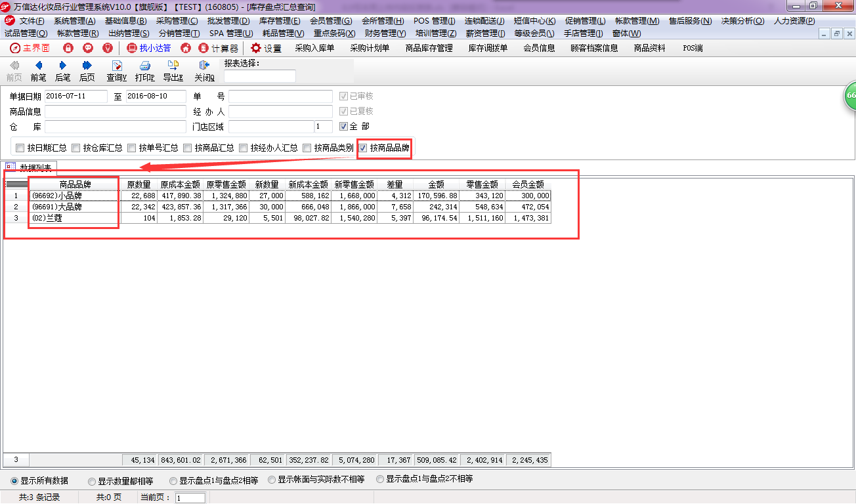This screenshot has height=504, width=856.
Task: Click the red lock icon
Action: point(68,48)
